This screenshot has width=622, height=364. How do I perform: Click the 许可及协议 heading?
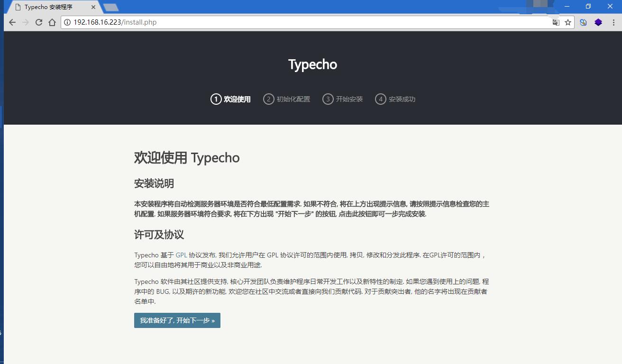159,235
